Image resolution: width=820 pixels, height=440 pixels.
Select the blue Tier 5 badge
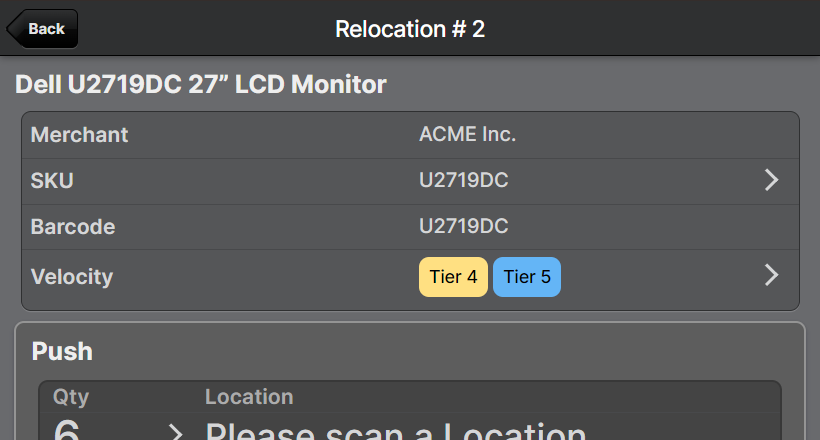(527, 277)
